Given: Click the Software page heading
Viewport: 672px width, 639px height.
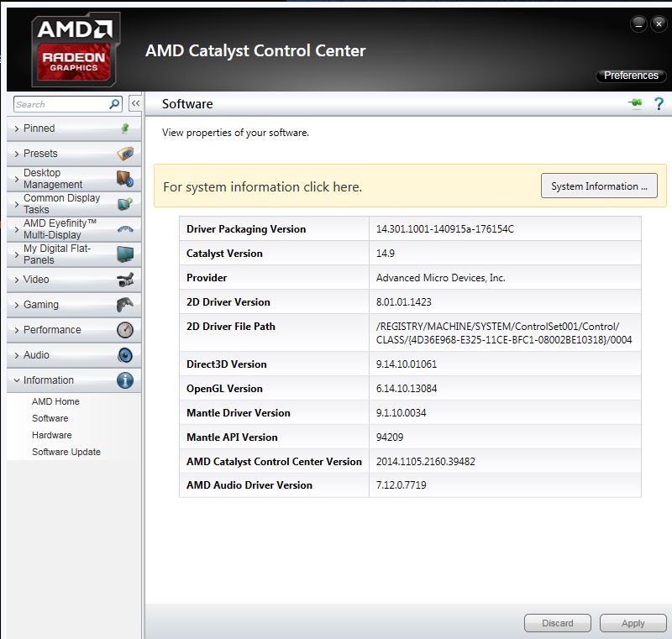Looking at the screenshot, I should [x=187, y=104].
